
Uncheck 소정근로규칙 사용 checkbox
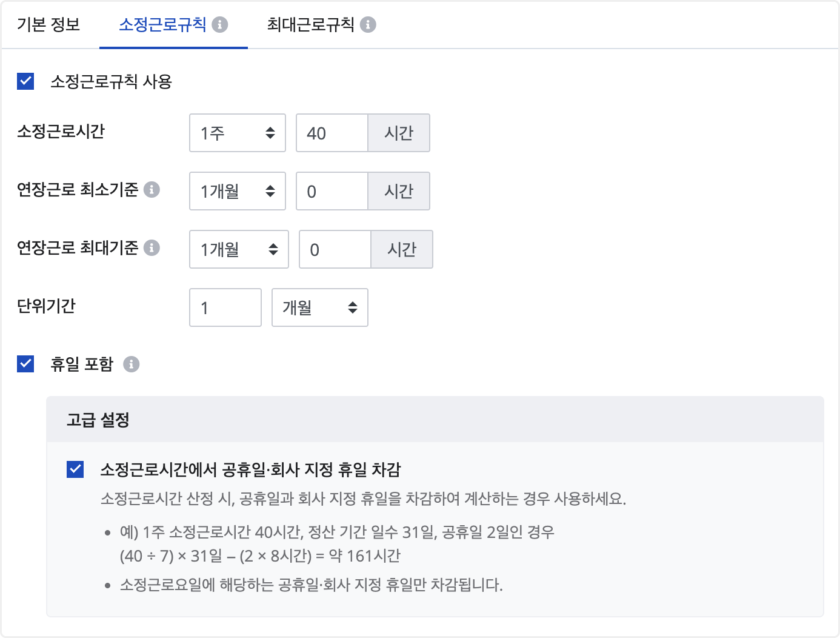pos(25,81)
